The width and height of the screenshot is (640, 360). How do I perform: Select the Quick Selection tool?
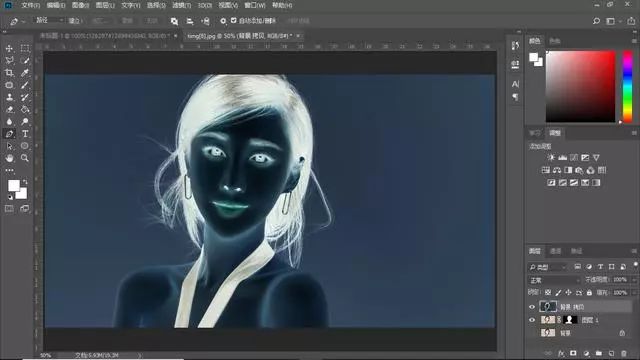tap(25, 60)
